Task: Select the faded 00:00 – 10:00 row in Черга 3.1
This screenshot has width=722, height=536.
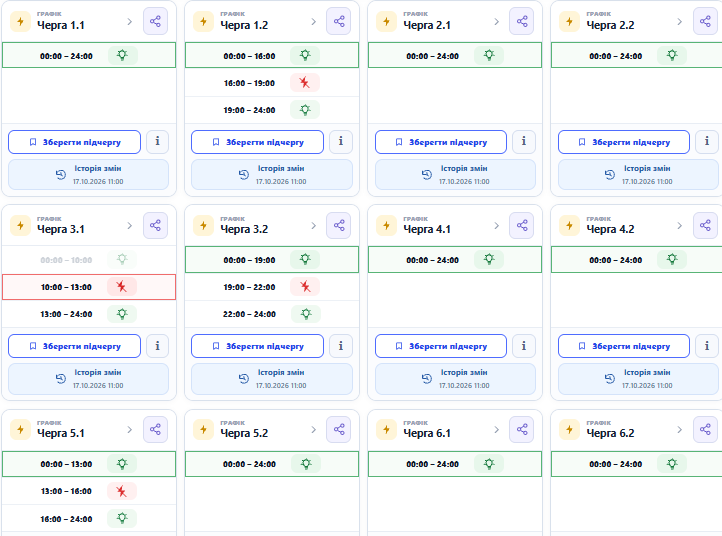Action: pyautogui.click(x=89, y=260)
